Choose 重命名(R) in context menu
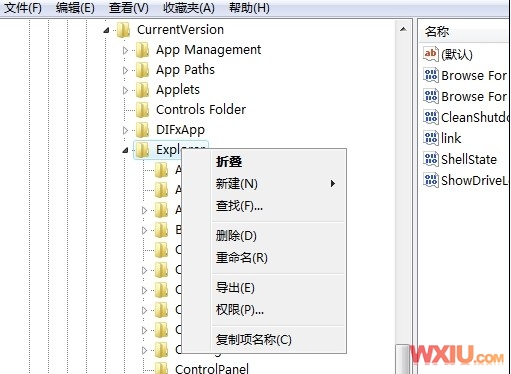The width and height of the screenshot is (511, 374). [279, 258]
